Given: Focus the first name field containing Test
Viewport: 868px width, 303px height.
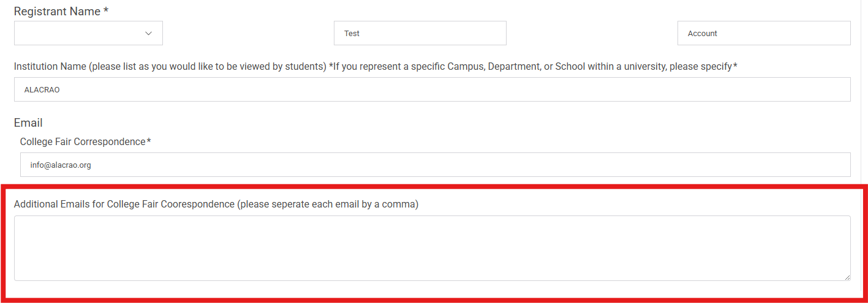Looking at the screenshot, I should (420, 33).
